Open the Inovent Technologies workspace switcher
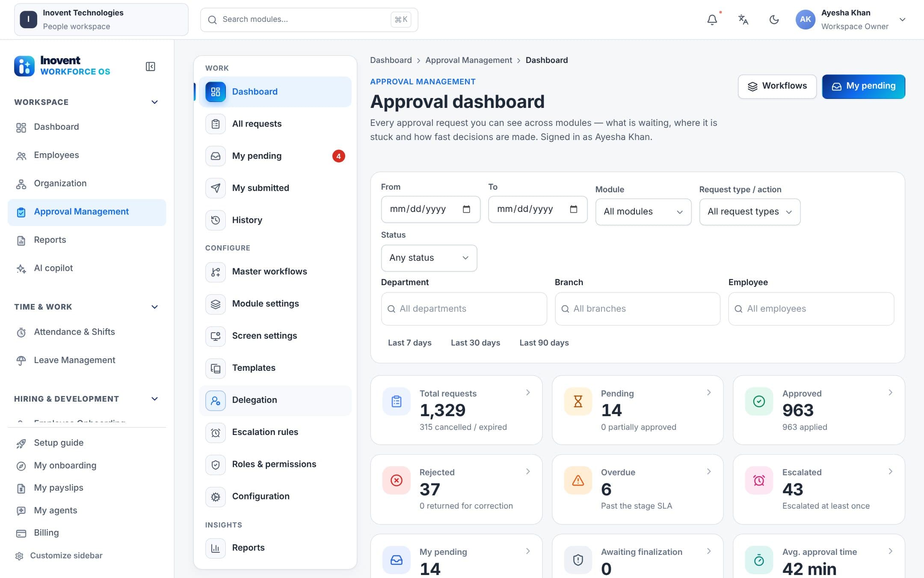924x578 pixels. [x=101, y=20]
